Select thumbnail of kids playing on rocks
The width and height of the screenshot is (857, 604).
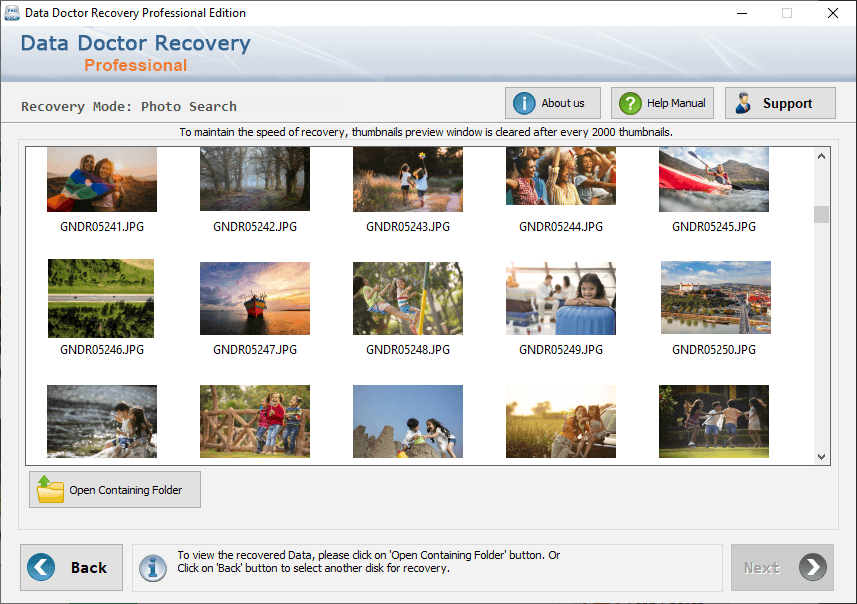click(408, 421)
